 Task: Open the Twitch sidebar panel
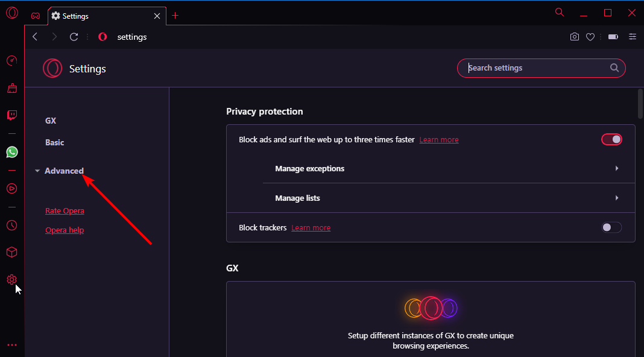[12, 115]
